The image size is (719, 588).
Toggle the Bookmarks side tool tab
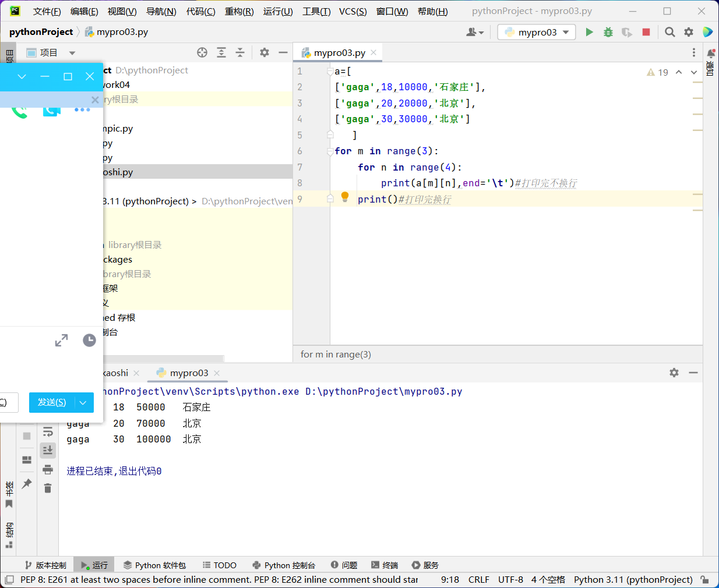tap(9, 494)
